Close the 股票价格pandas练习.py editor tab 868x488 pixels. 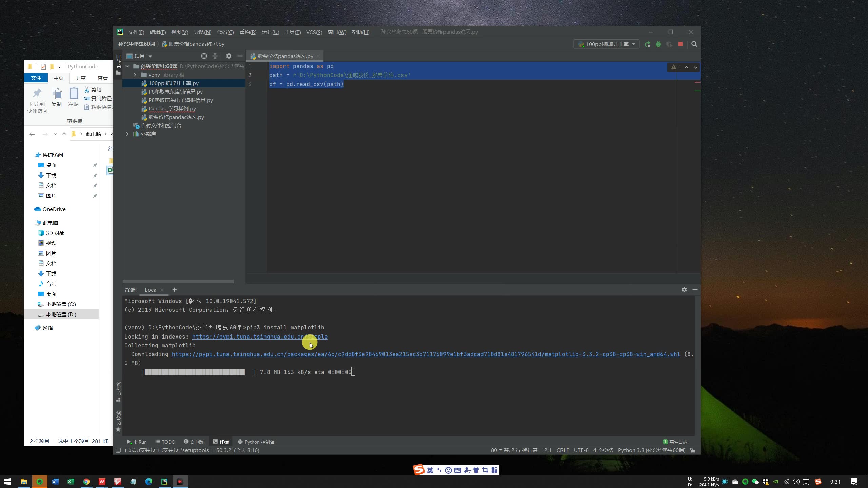[318, 56]
